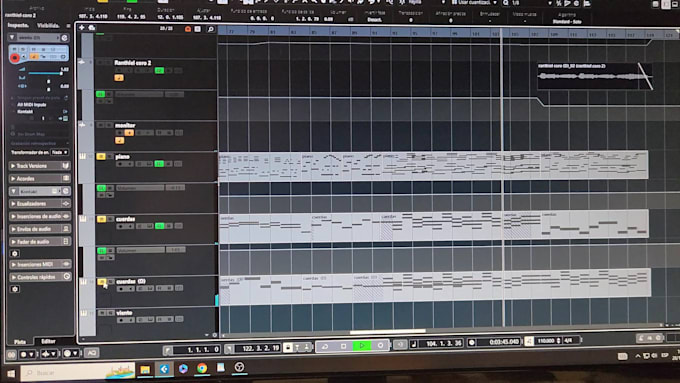Click the record enable button in Inspector
Image resolution: width=680 pixels, height=383 pixels.
coord(15,57)
